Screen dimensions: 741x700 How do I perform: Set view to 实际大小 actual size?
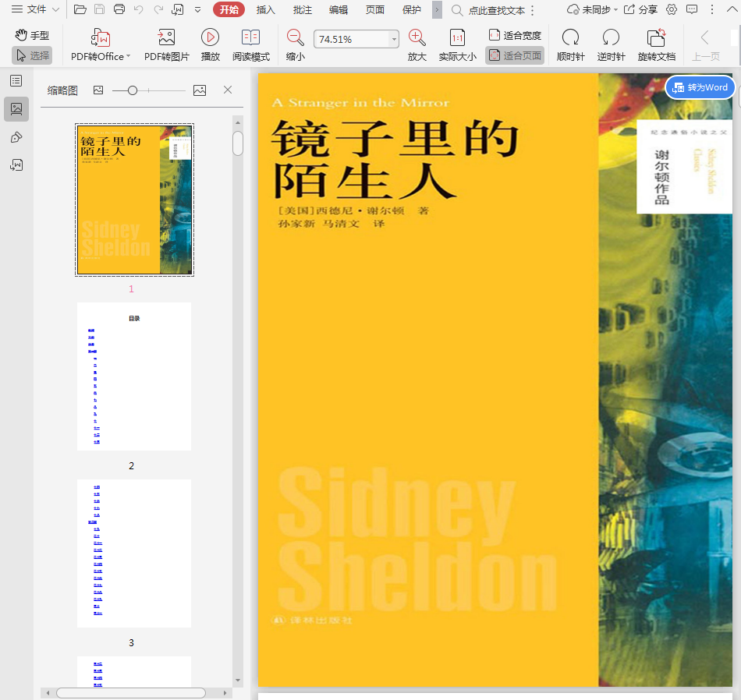tap(457, 45)
